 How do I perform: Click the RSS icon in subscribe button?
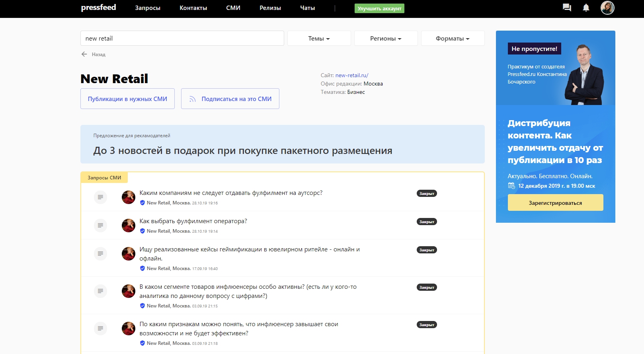pyautogui.click(x=193, y=99)
